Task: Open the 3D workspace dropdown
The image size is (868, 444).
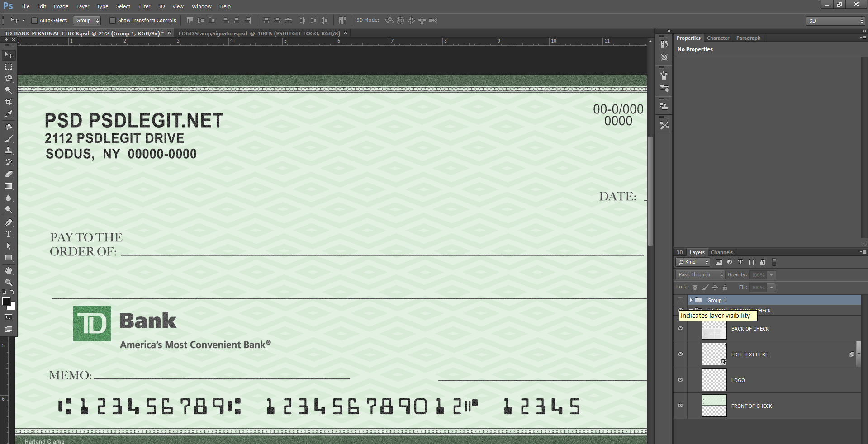Action: click(x=835, y=21)
